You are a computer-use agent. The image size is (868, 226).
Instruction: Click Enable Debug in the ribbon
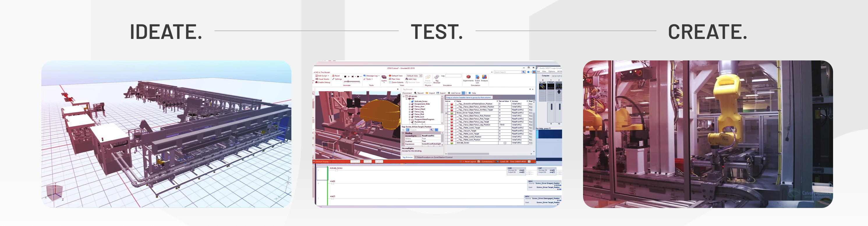[x=323, y=82]
